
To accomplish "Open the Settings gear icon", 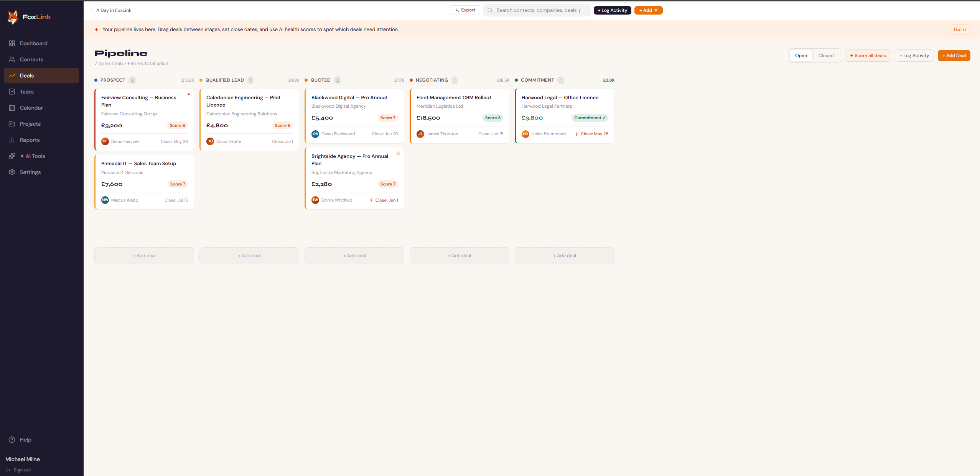I will point(12,172).
